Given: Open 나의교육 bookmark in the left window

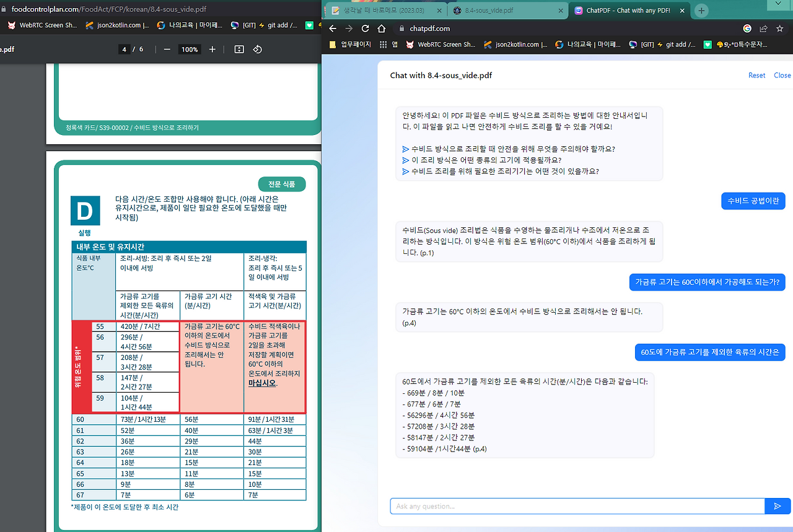Looking at the screenshot, I should click(x=190, y=26).
